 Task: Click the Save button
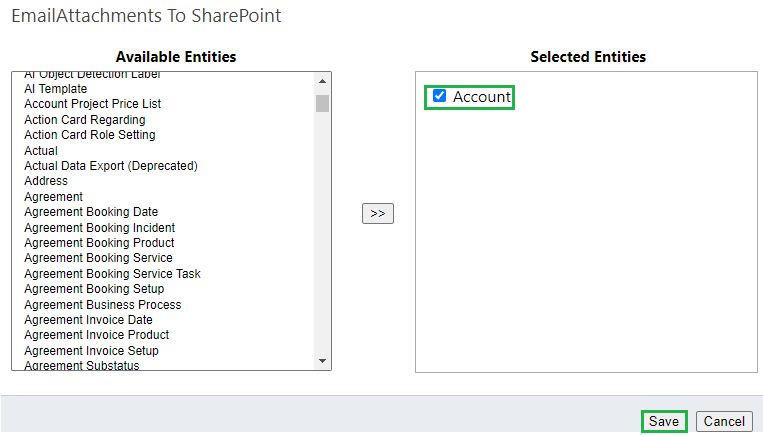(664, 421)
